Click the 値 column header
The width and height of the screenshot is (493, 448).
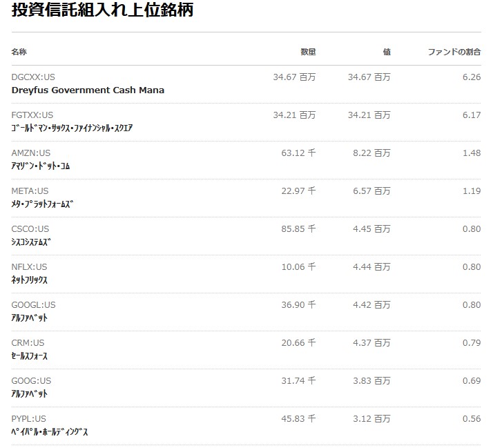387,52
